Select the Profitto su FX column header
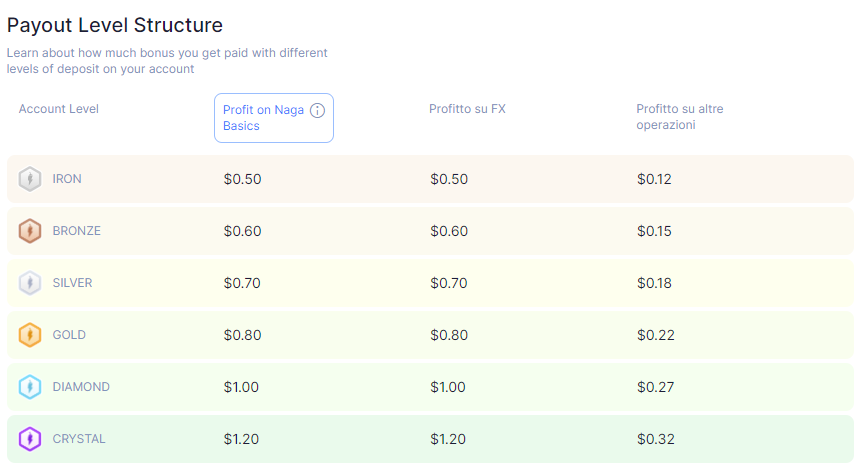 467,109
